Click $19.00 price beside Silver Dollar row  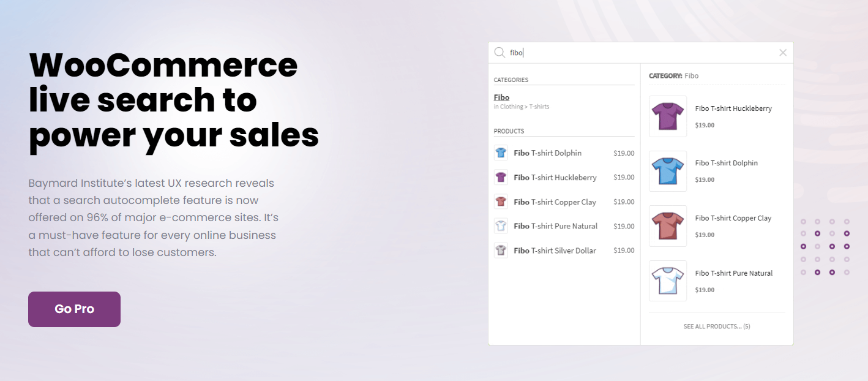[x=624, y=251]
